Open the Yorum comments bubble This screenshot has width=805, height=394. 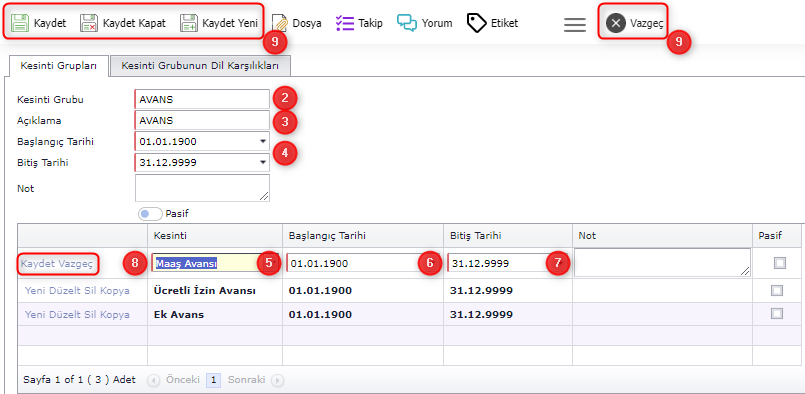click(407, 23)
